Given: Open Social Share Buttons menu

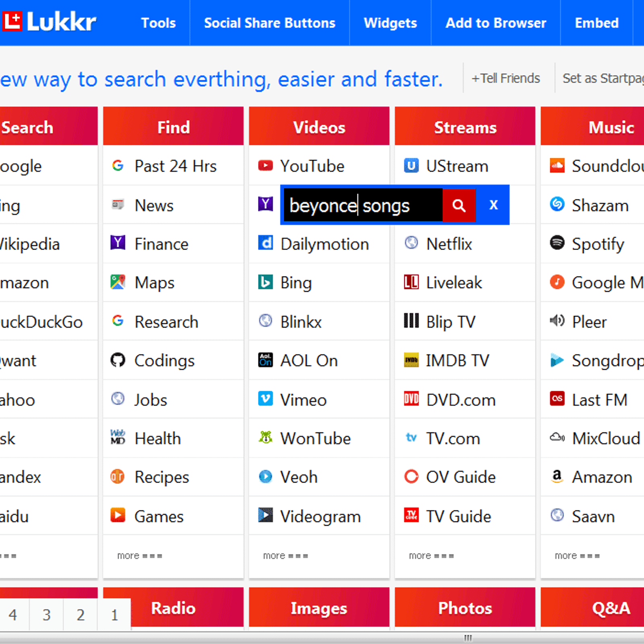Looking at the screenshot, I should (x=270, y=23).
